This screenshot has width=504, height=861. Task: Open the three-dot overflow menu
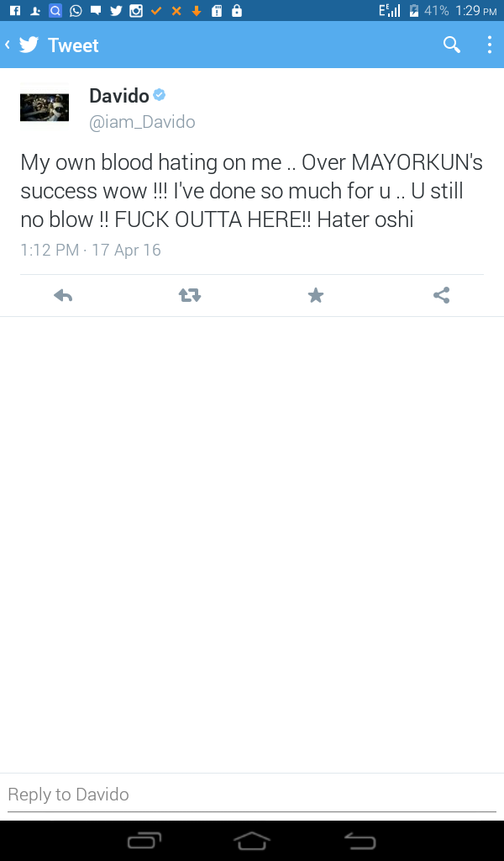[x=489, y=45]
